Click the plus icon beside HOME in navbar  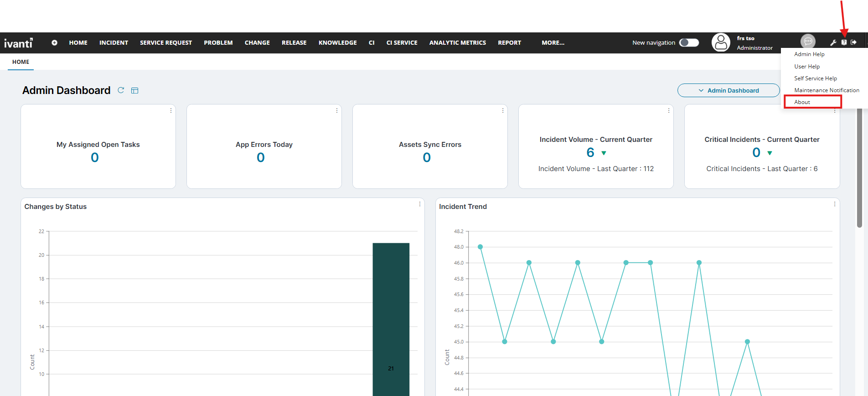coord(54,42)
